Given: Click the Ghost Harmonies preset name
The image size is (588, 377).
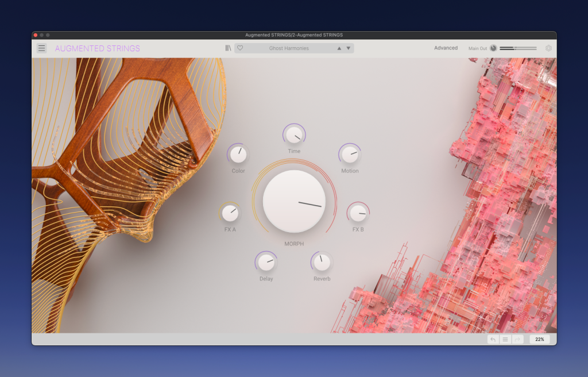Looking at the screenshot, I should [289, 48].
